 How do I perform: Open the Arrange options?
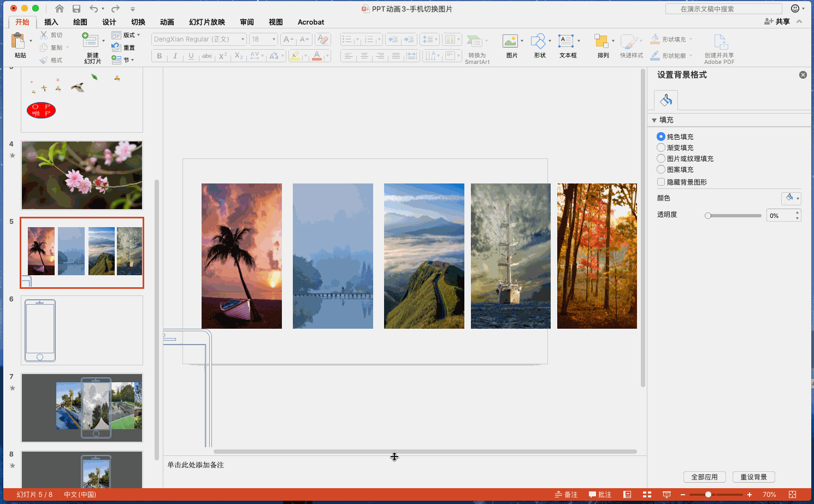[601, 41]
